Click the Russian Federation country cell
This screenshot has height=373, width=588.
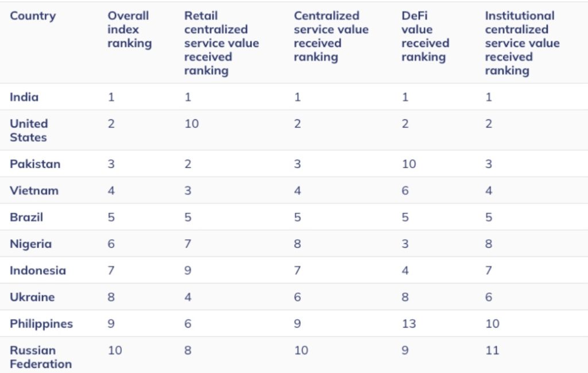click(x=40, y=357)
